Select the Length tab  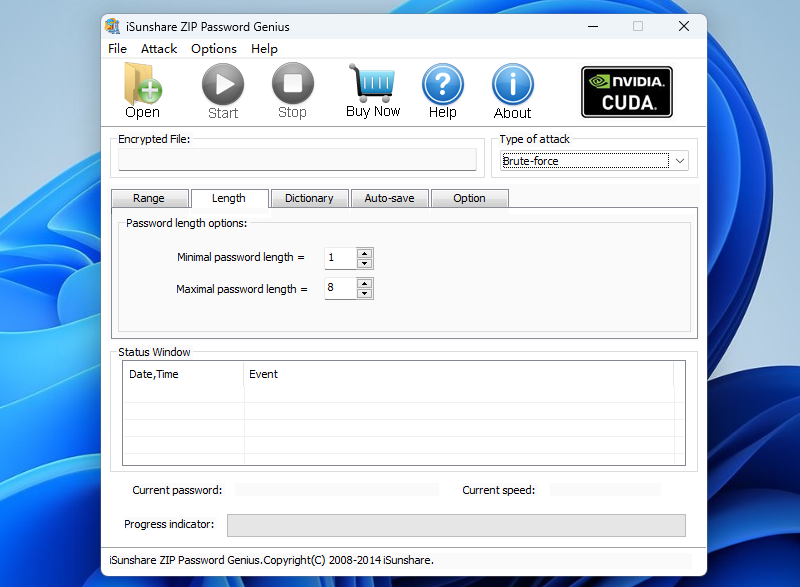(x=229, y=198)
